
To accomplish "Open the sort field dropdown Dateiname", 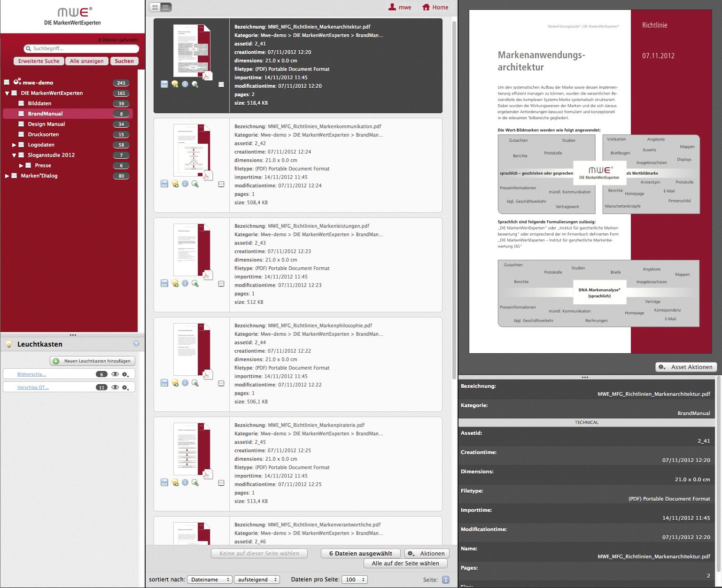I will [210, 580].
